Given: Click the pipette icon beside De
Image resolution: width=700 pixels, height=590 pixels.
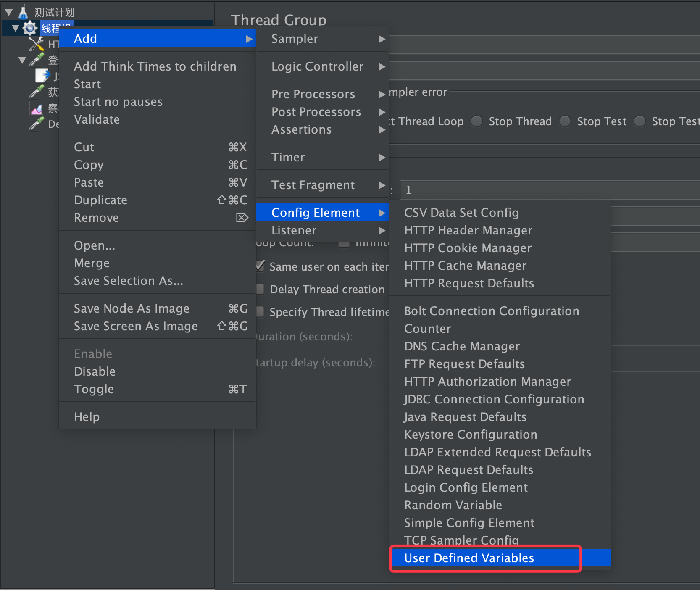Looking at the screenshot, I should [x=37, y=124].
